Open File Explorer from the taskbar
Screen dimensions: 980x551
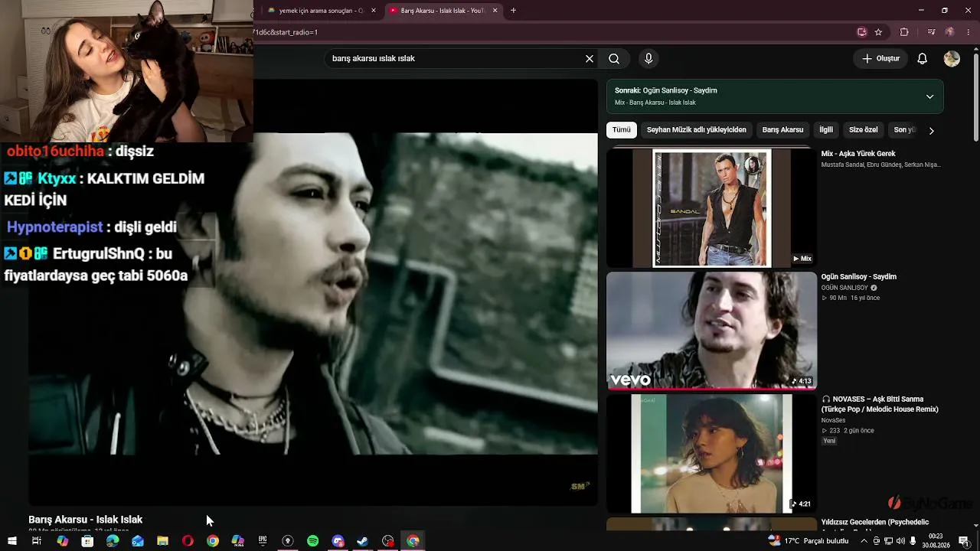[162, 541]
